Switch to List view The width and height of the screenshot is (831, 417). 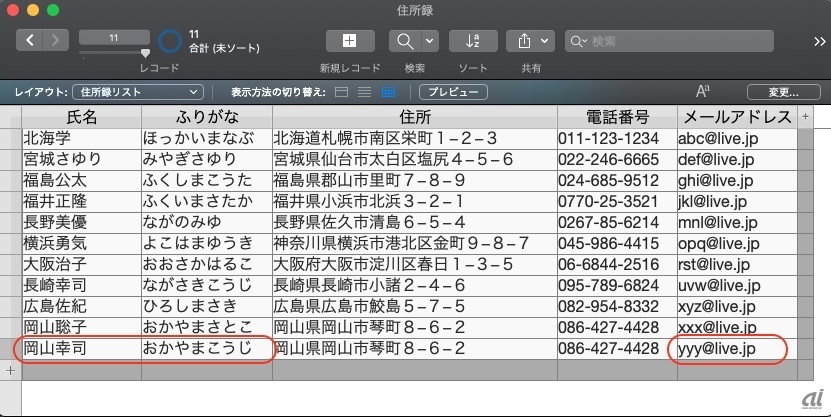[364, 92]
